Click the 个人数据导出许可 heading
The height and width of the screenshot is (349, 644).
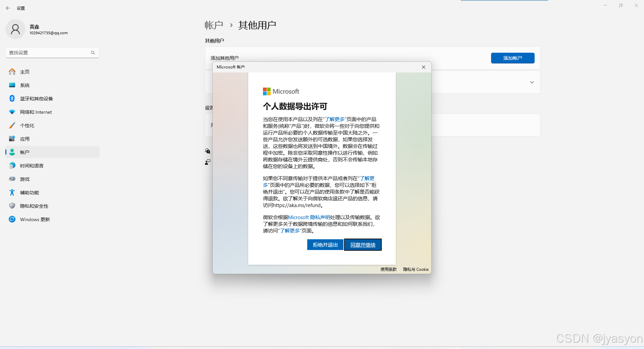295,106
